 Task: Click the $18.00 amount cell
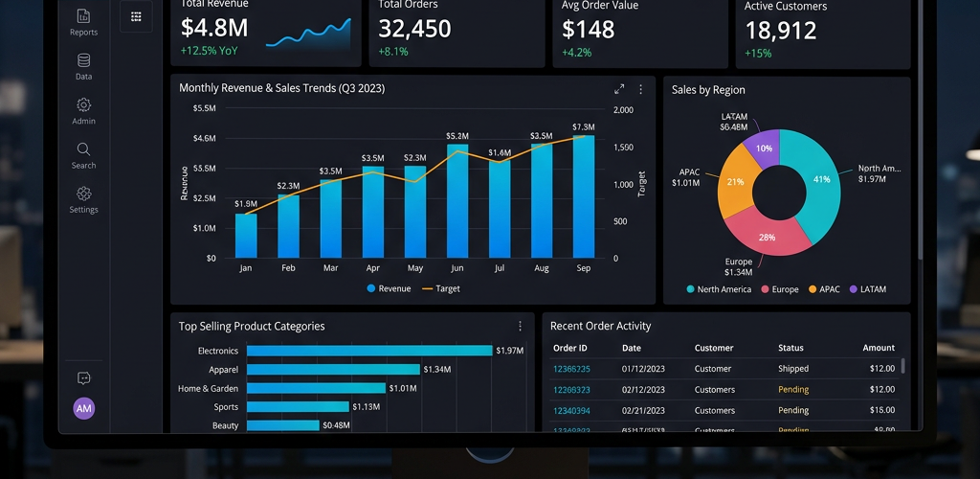(x=881, y=411)
